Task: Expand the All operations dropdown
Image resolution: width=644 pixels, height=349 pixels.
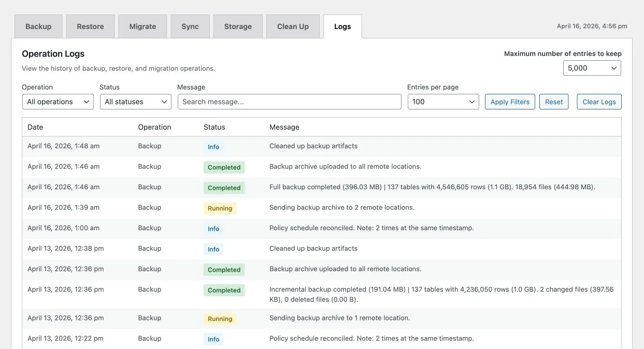Action: click(x=58, y=102)
